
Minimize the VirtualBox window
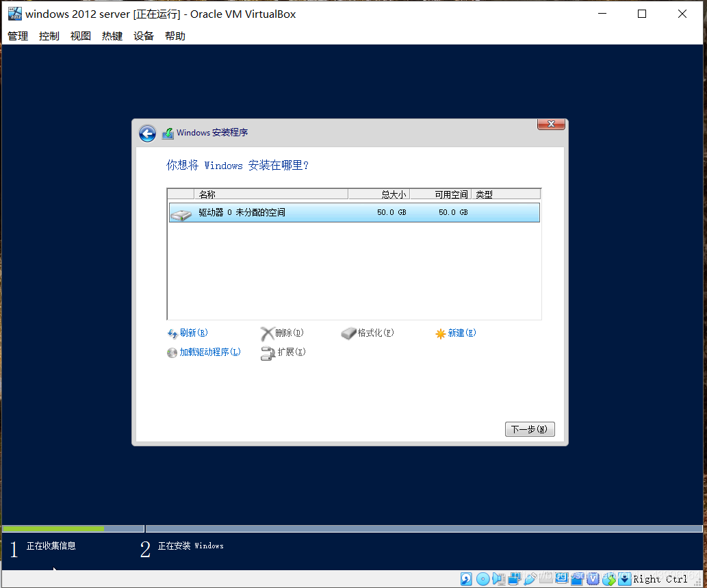(x=602, y=14)
